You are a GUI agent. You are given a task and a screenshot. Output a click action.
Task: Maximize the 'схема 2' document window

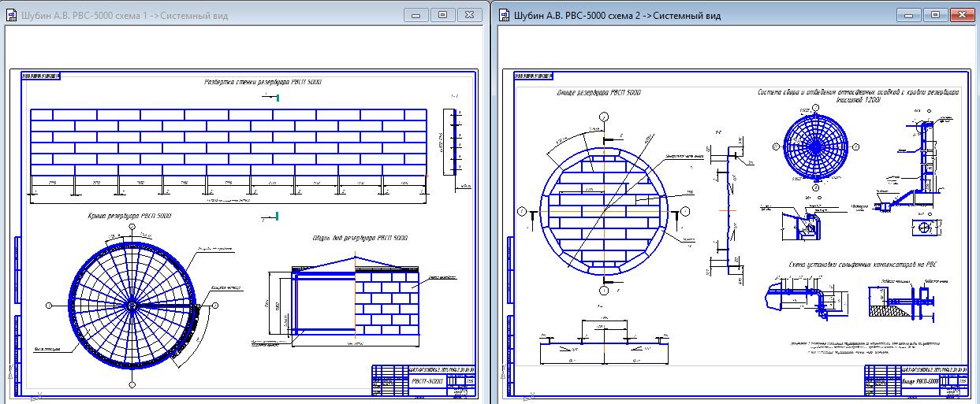click(936, 15)
